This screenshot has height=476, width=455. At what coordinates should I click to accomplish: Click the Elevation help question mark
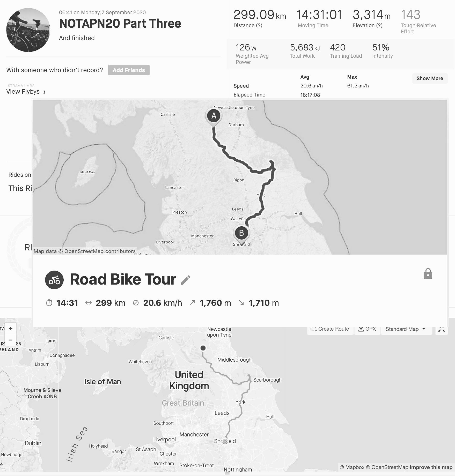pos(379,25)
